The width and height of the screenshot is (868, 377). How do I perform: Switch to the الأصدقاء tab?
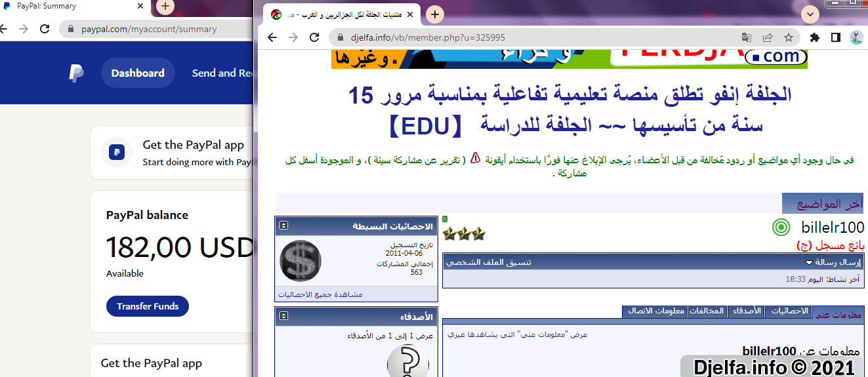tap(745, 311)
